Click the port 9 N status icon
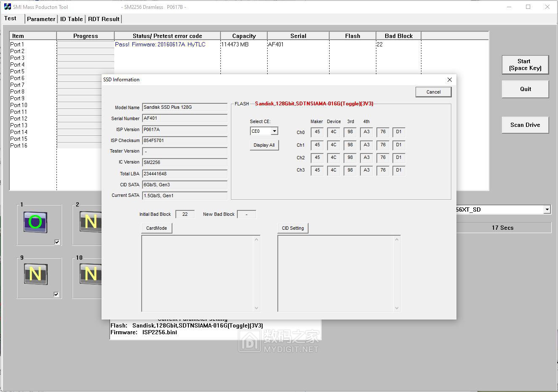The height and width of the screenshot is (392, 558). [x=35, y=274]
